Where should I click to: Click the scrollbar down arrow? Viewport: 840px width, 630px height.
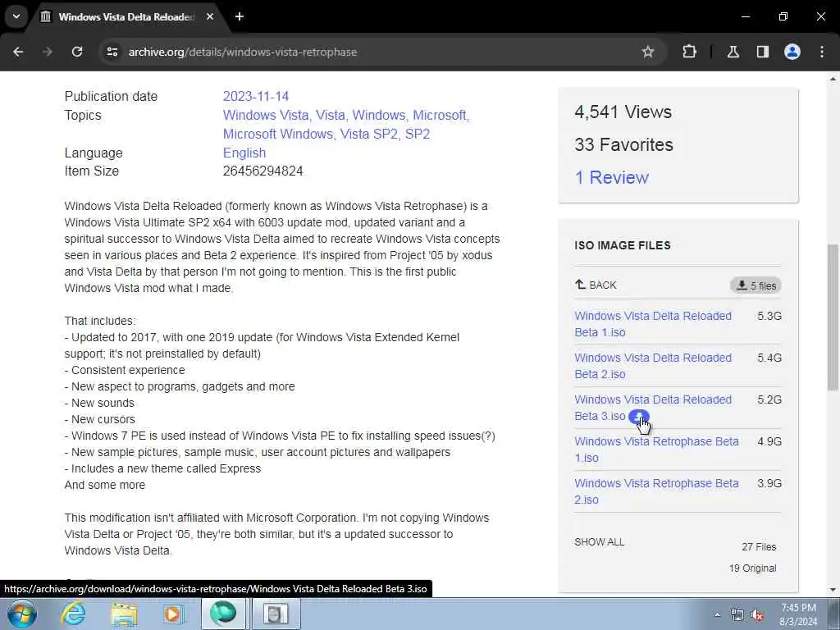tap(833, 589)
